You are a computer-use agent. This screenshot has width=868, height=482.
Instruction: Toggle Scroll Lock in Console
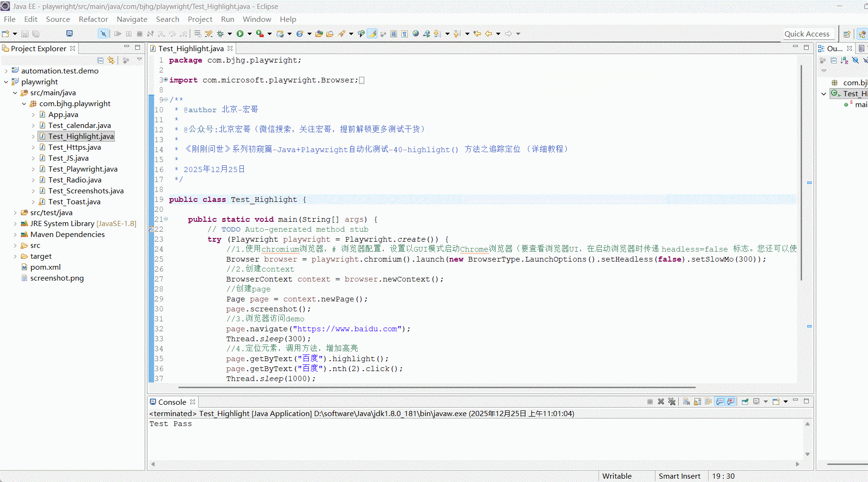697,401
